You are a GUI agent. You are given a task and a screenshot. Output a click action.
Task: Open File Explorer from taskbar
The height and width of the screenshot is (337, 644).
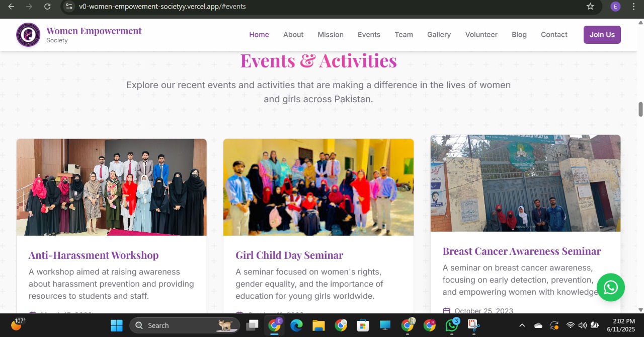[318, 325]
